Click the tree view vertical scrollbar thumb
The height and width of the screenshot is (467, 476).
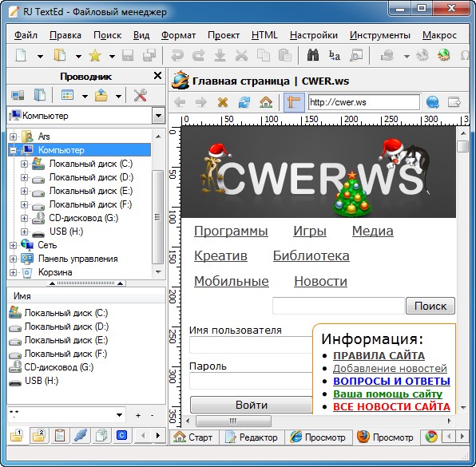pos(157,217)
